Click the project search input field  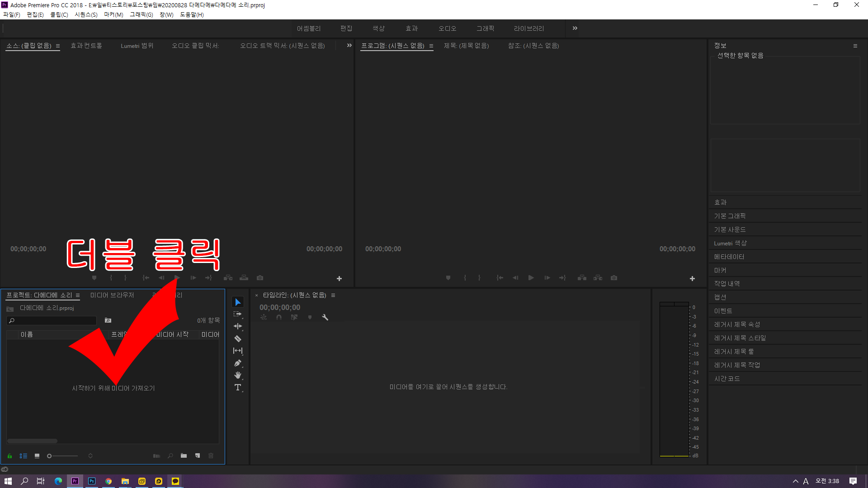[54, 320]
